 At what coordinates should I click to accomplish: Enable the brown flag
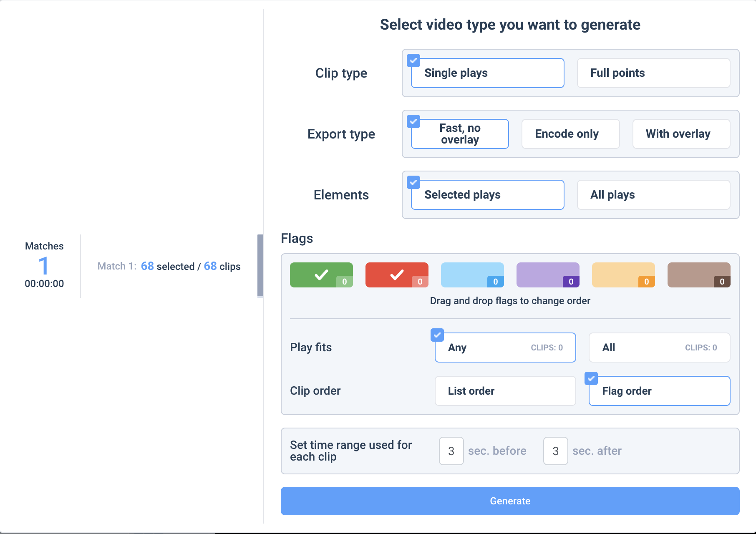(698, 275)
